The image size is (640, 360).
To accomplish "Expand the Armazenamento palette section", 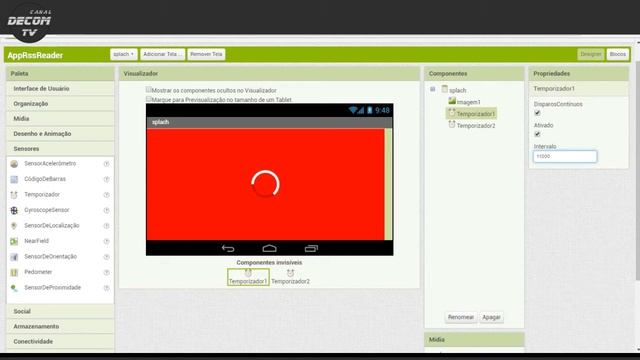I will [60, 327].
